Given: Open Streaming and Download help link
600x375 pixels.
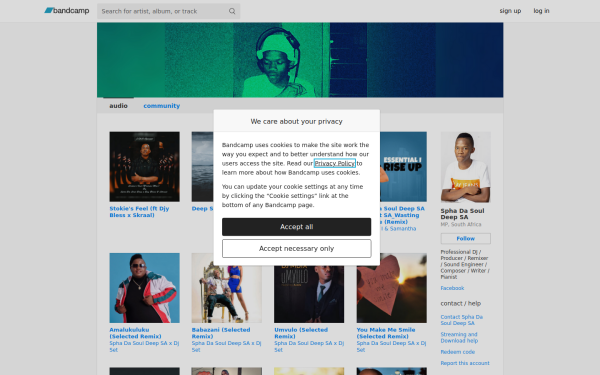Looking at the screenshot, I should [x=459, y=338].
